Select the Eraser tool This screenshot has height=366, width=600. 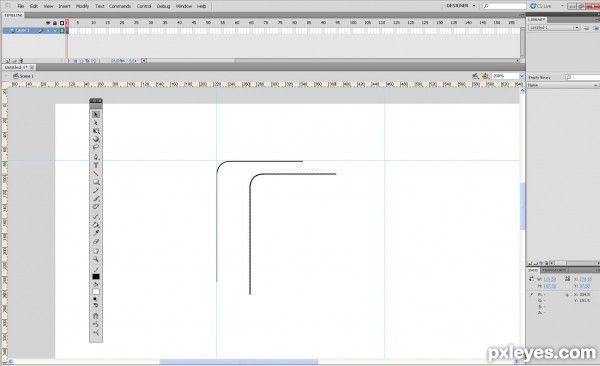[x=96, y=241]
